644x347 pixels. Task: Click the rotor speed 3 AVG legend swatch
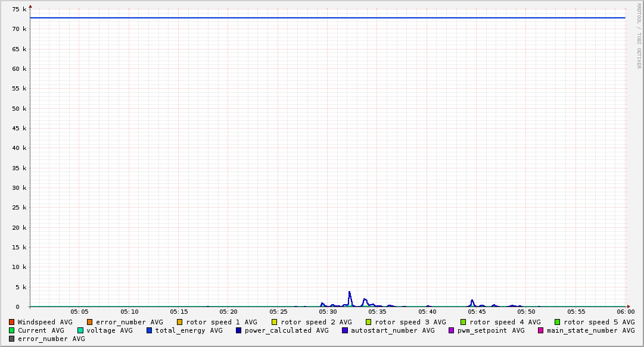(369, 322)
